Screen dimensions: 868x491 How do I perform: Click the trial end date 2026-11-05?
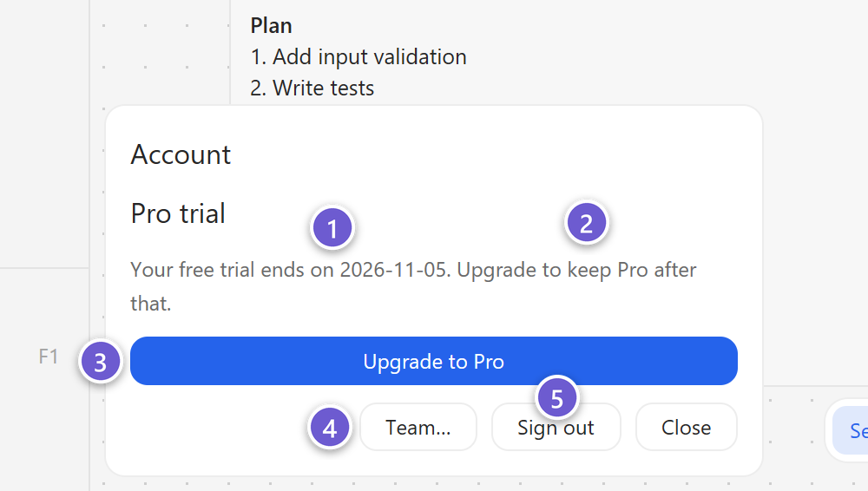[395, 270]
